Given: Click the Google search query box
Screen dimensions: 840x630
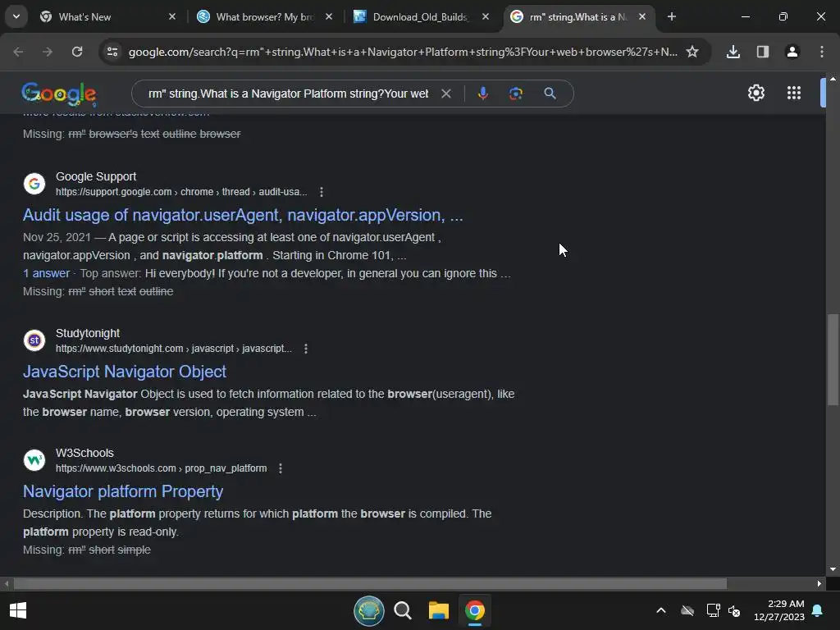Looking at the screenshot, I should coord(288,94).
